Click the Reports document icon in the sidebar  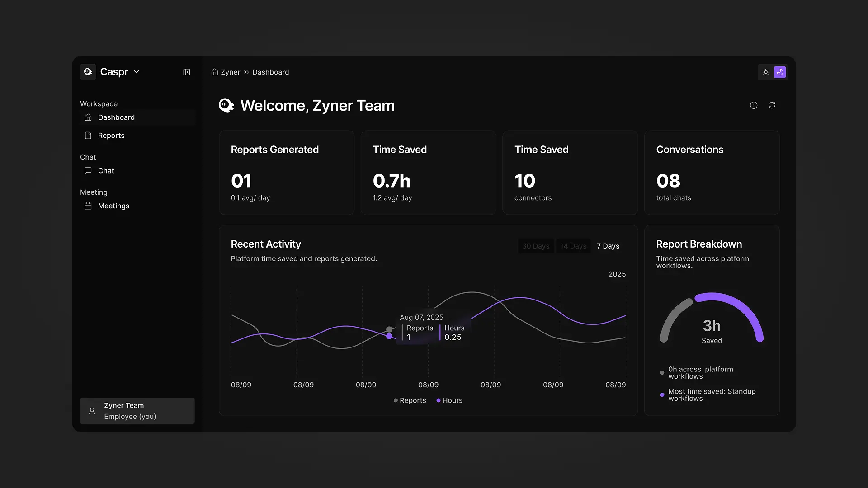coord(88,136)
